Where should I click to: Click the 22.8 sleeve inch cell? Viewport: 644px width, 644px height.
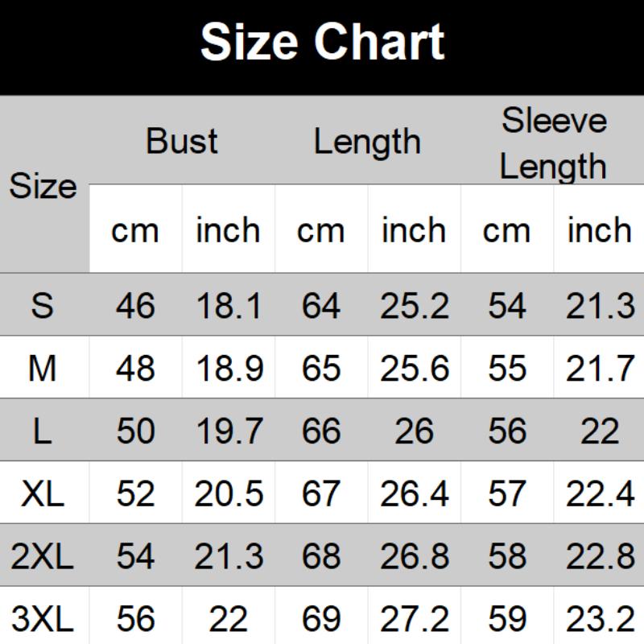coord(600,556)
